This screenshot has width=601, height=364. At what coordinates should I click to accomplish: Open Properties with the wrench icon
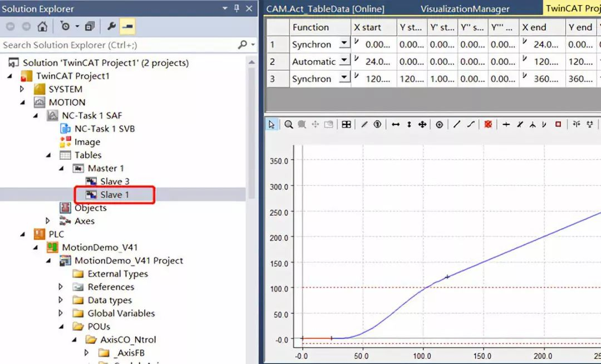(111, 26)
